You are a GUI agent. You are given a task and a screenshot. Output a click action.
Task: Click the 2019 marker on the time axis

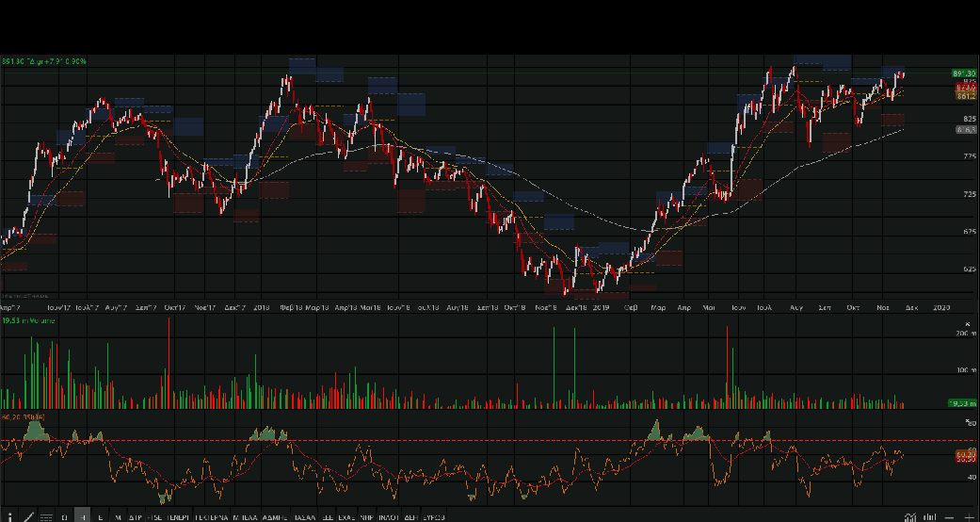tap(602, 307)
